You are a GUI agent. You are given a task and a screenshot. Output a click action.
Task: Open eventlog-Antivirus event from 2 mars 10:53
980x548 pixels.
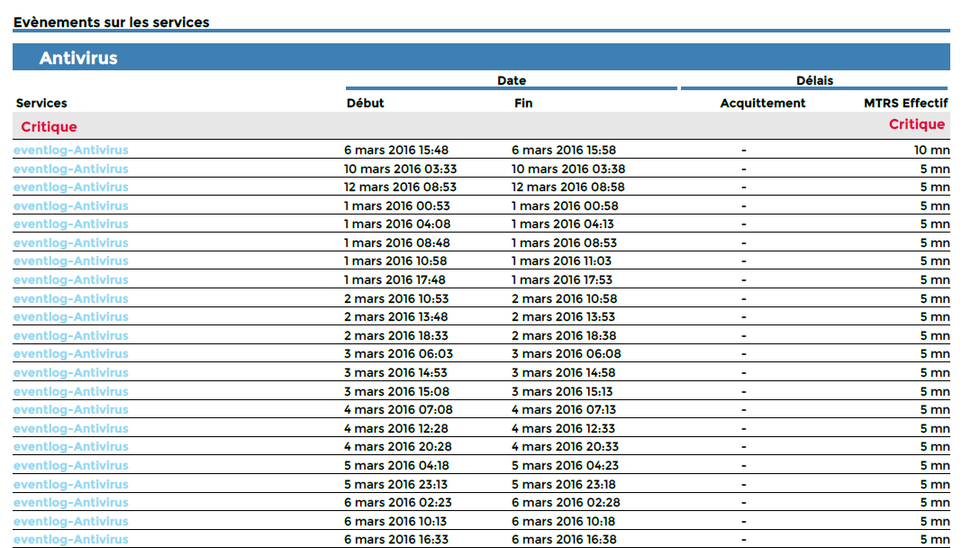tap(70, 297)
